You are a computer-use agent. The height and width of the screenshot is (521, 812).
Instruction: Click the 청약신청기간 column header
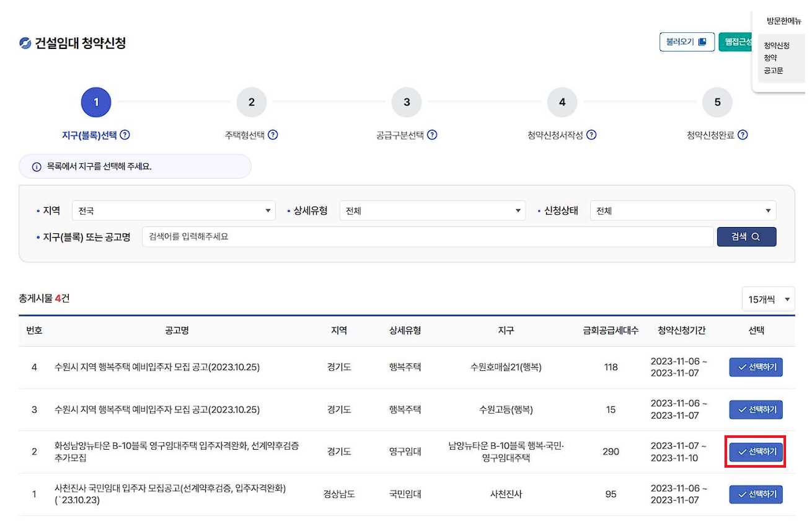[681, 331]
